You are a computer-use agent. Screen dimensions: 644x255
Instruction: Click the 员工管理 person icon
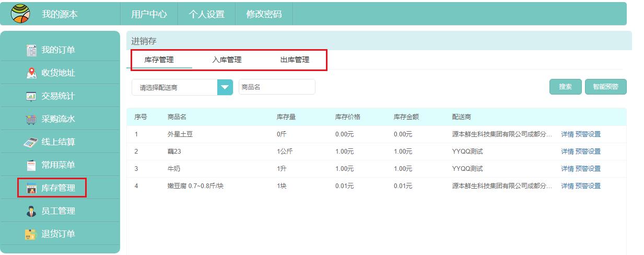[x=31, y=211]
